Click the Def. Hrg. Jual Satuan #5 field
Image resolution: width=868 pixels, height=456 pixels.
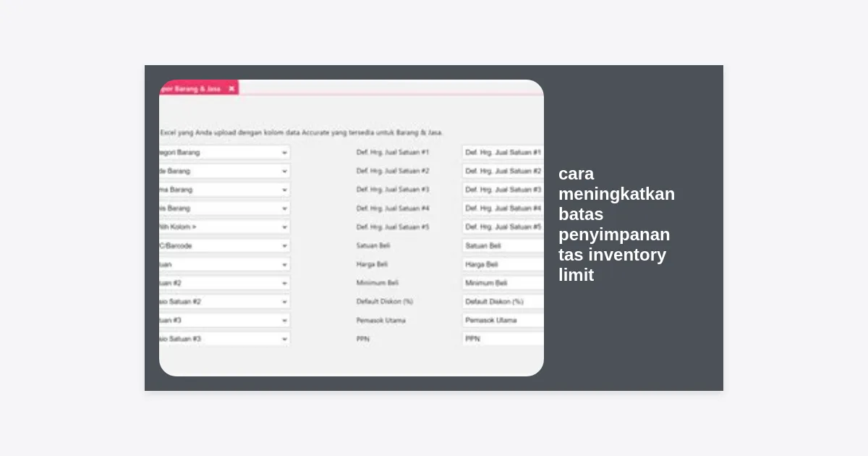503,227
